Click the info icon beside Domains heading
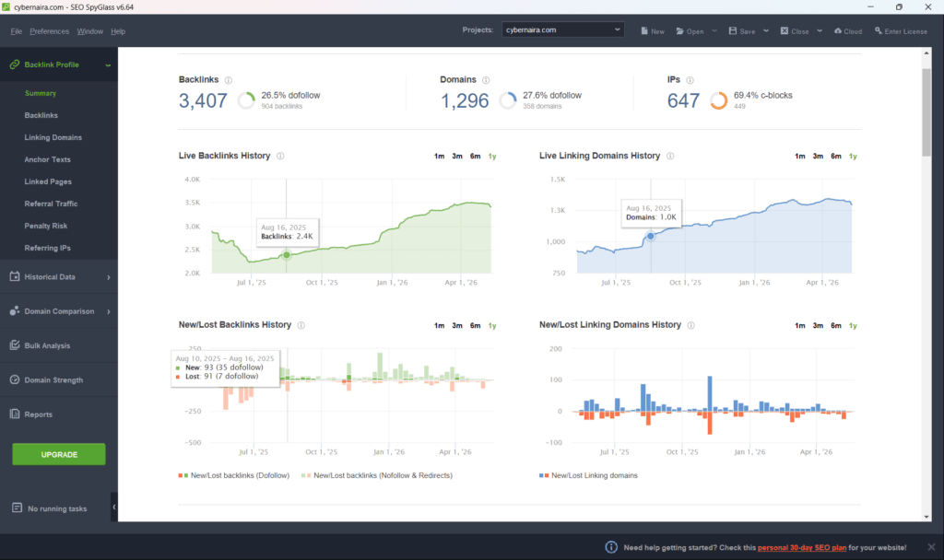This screenshot has width=944, height=560. tap(486, 80)
